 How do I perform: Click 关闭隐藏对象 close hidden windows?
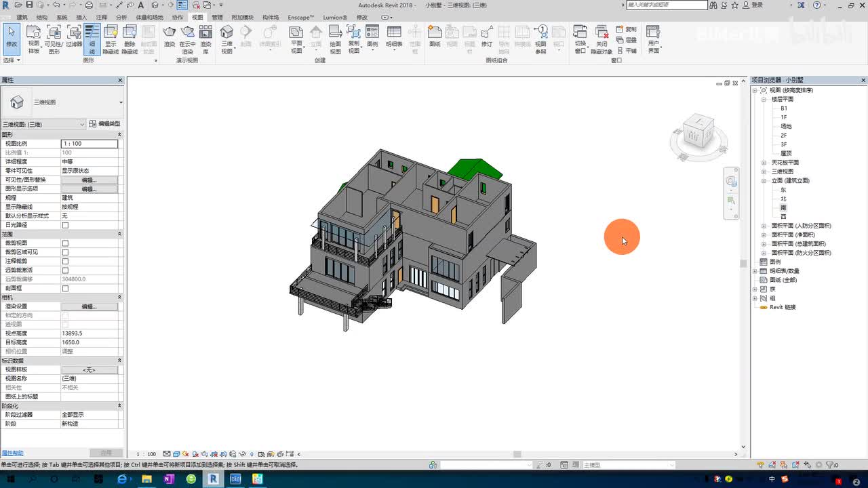601,39
